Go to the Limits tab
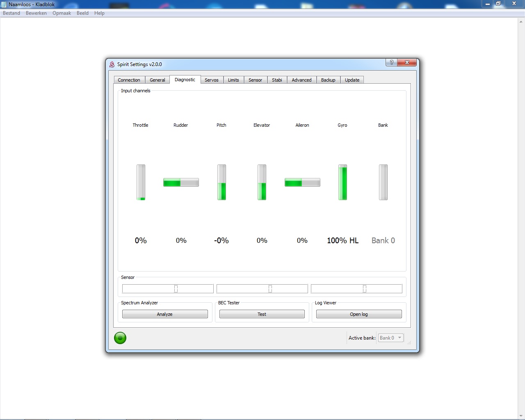The width and height of the screenshot is (525, 420). pyautogui.click(x=233, y=80)
